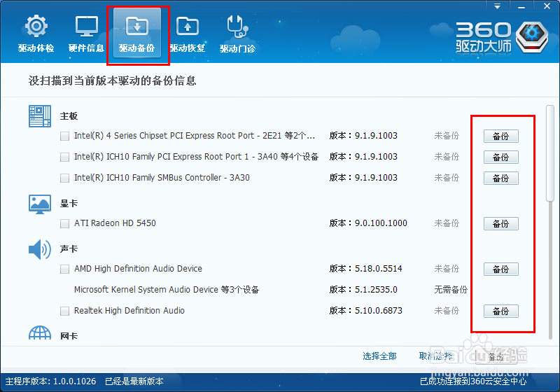Open the title bar dropdown menu arrow
Image resolution: width=560 pixels, height=392 pixels.
point(497,6)
